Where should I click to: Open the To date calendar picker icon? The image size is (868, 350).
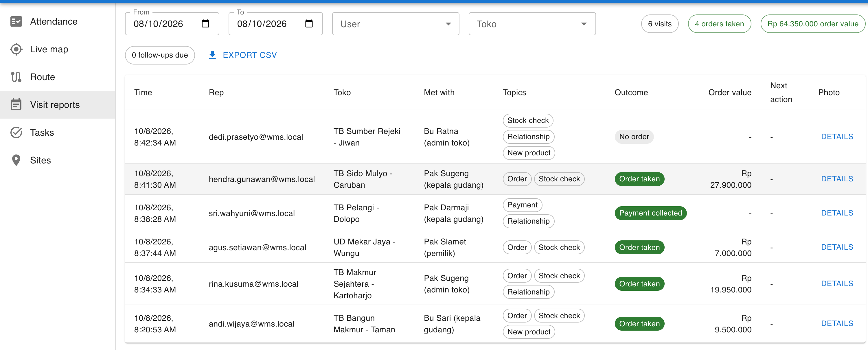tap(309, 24)
